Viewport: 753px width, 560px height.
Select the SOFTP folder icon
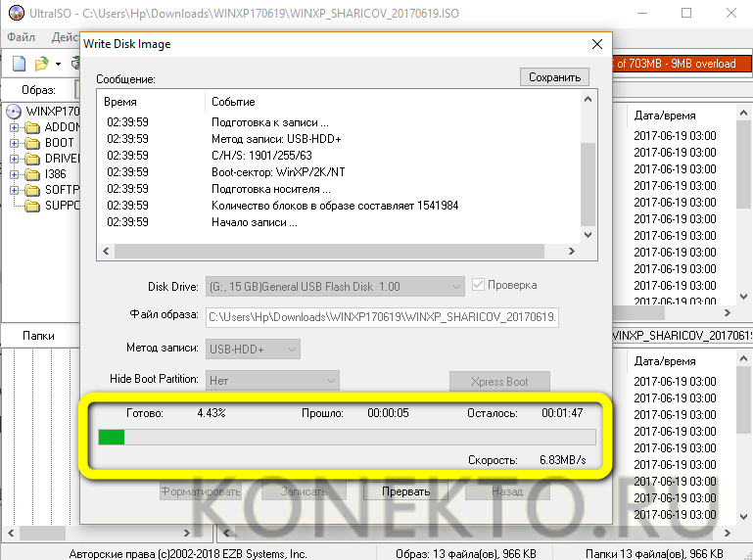(x=32, y=190)
